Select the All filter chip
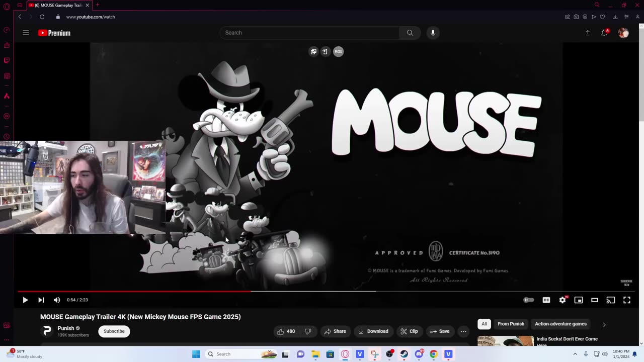 484,324
